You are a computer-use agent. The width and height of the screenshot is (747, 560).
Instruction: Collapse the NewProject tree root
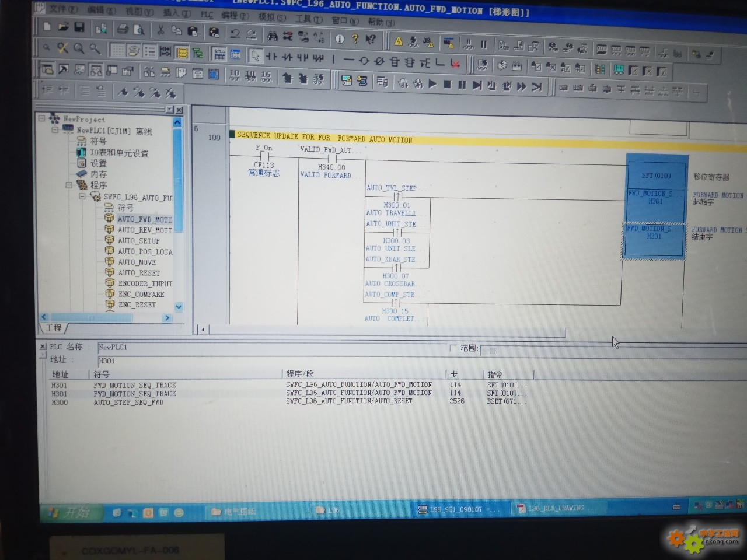(42, 118)
